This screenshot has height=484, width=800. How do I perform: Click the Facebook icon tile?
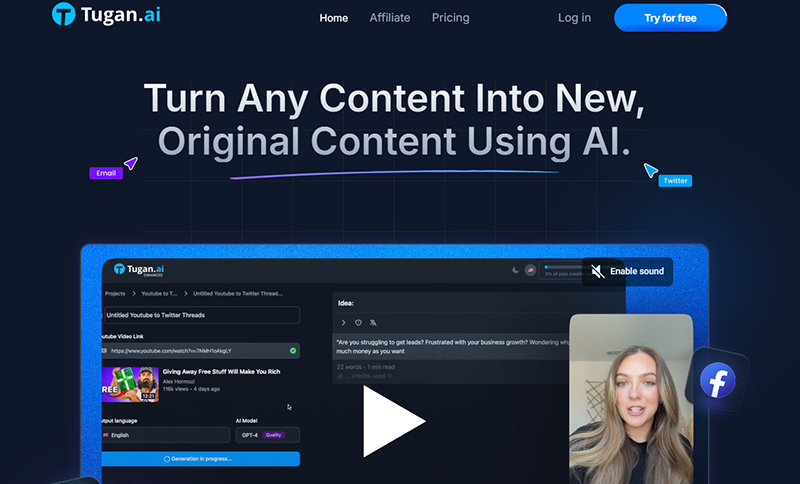point(717,380)
